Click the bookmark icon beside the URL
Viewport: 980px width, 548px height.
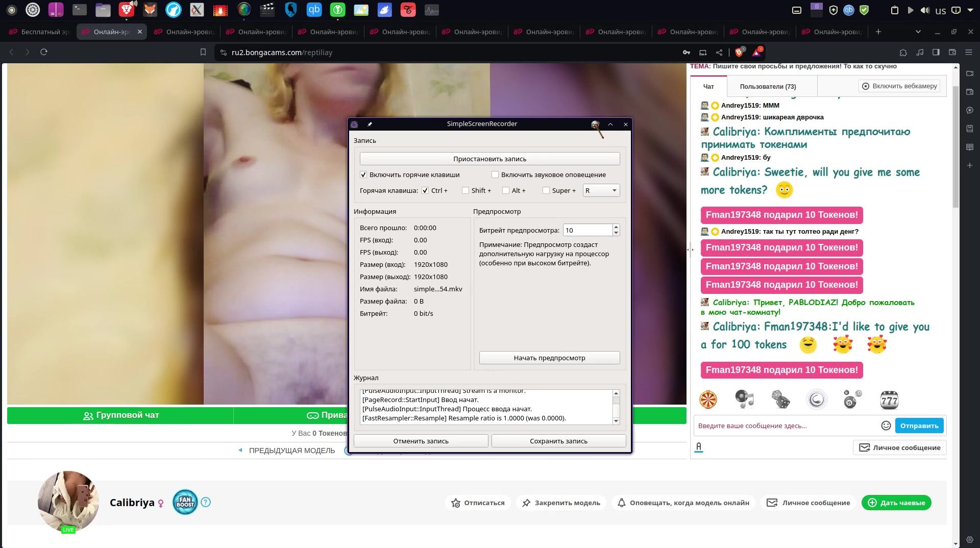(203, 52)
